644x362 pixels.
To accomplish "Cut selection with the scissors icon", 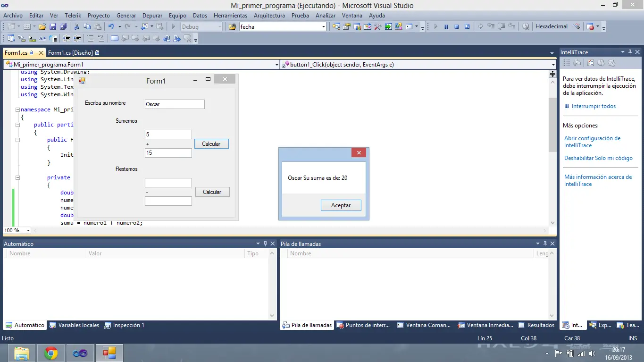I will (x=77, y=27).
